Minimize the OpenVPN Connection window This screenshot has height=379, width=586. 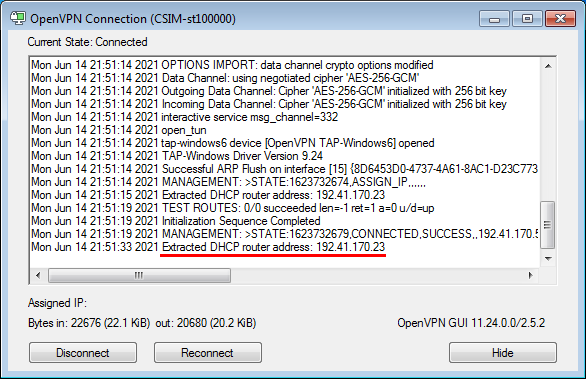(x=494, y=19)
